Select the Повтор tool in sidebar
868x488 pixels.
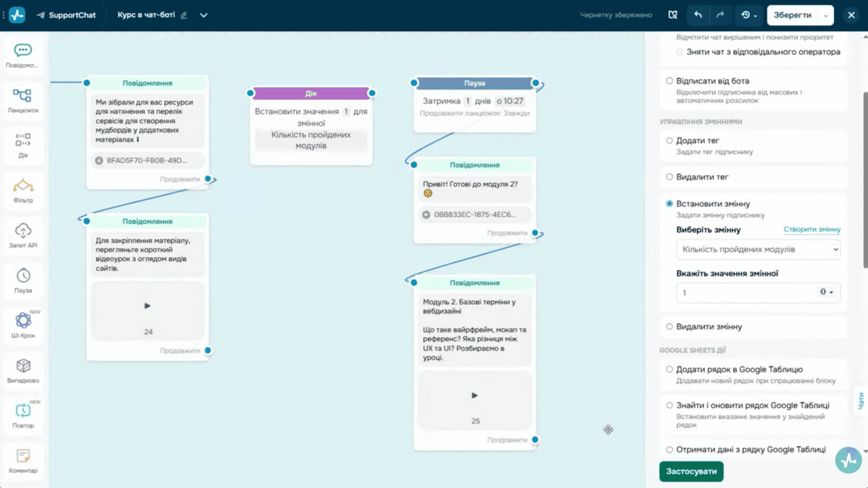pos(23,415)
